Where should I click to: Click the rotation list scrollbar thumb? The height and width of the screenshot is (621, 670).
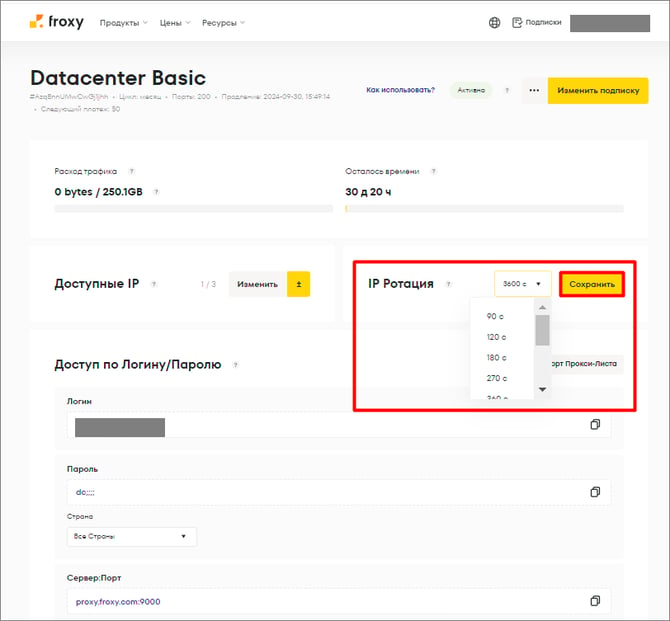click(x=542, y=330)
